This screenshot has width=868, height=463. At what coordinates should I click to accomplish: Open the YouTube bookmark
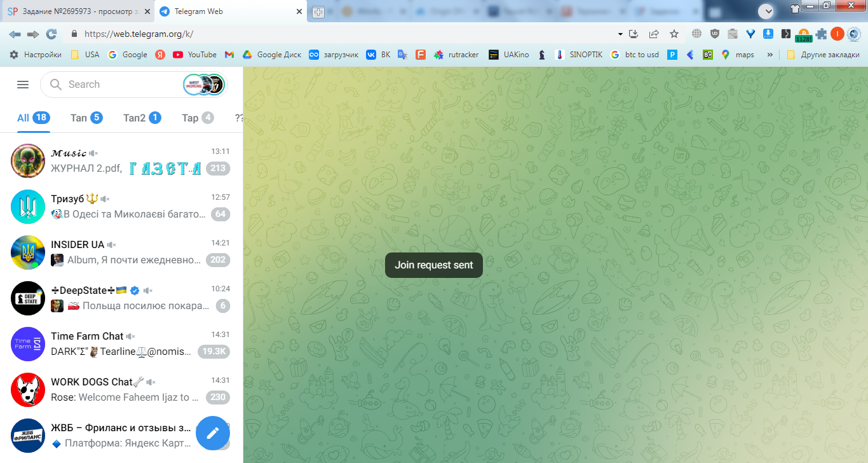coord(195,55)
